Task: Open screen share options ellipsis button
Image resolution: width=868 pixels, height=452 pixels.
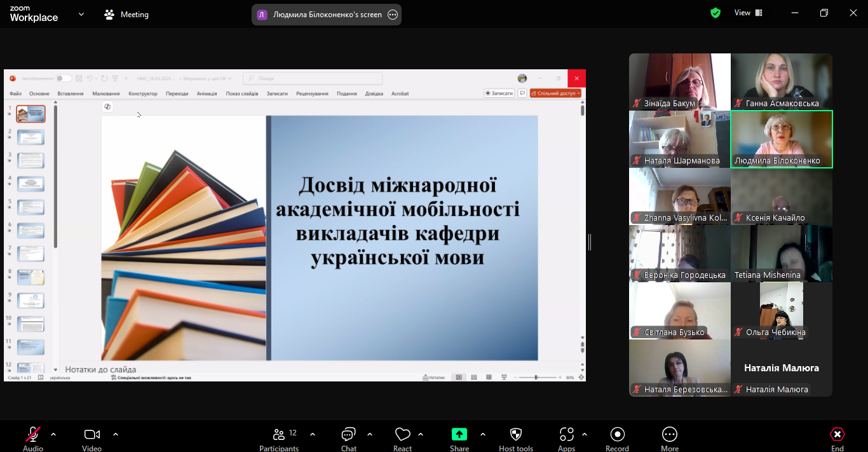Action: click(393, 15)
